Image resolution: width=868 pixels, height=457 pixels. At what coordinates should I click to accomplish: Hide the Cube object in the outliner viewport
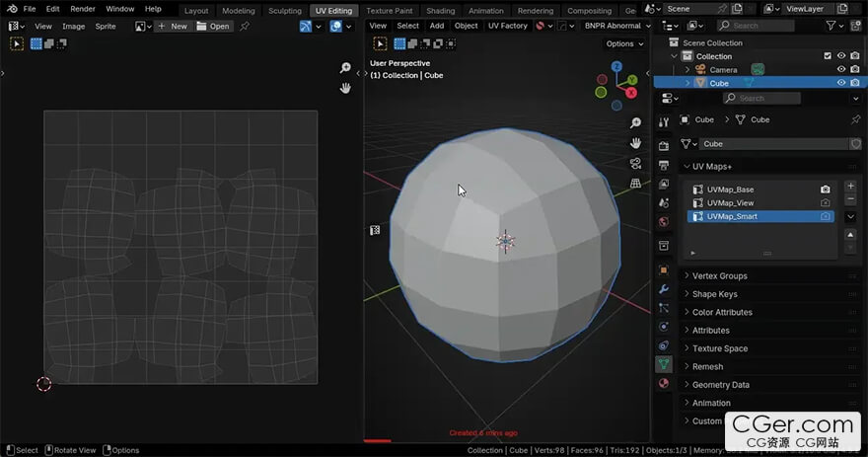click(x=841, y=83)
